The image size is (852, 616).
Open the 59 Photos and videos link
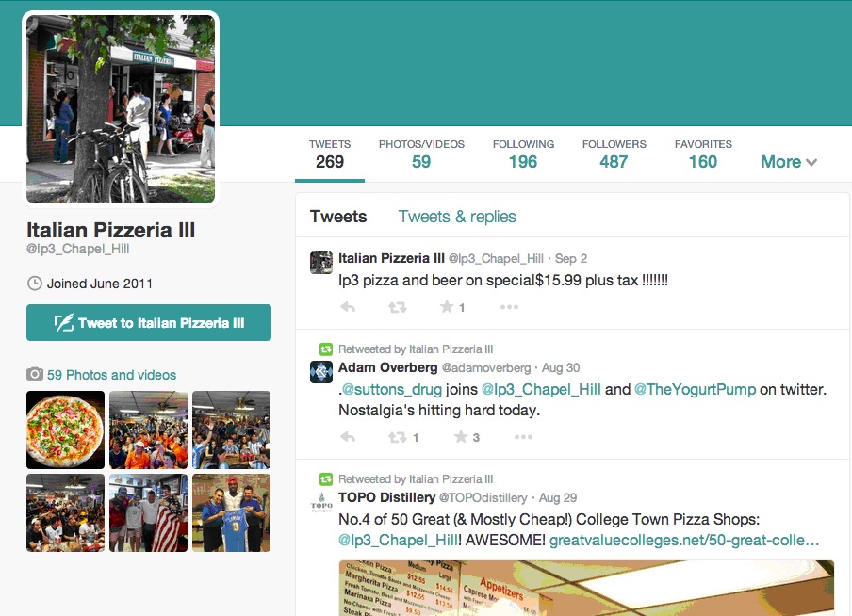point(111,375)
